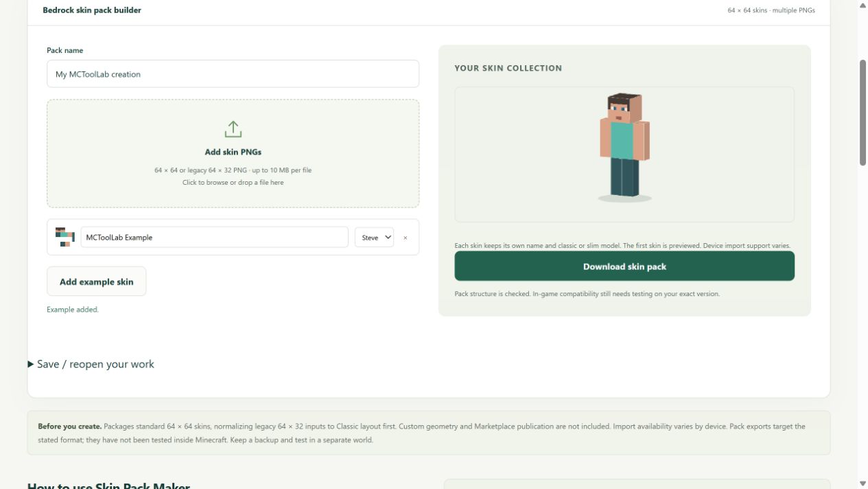Click the vertical scrollbar thumb
This screenshot has width=868, height=489.
coord(863,113)
